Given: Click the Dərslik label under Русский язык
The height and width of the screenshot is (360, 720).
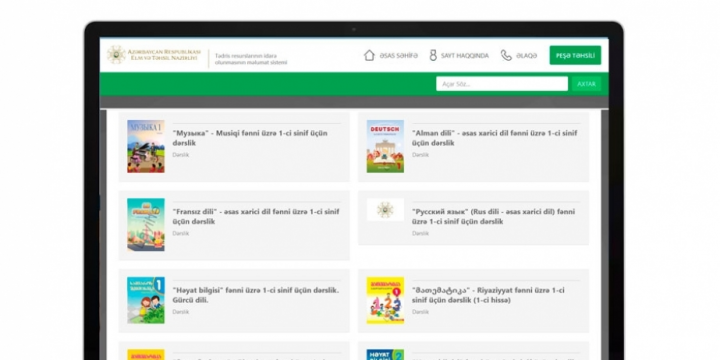Looking at the screenshot, I should pos(420,233).
